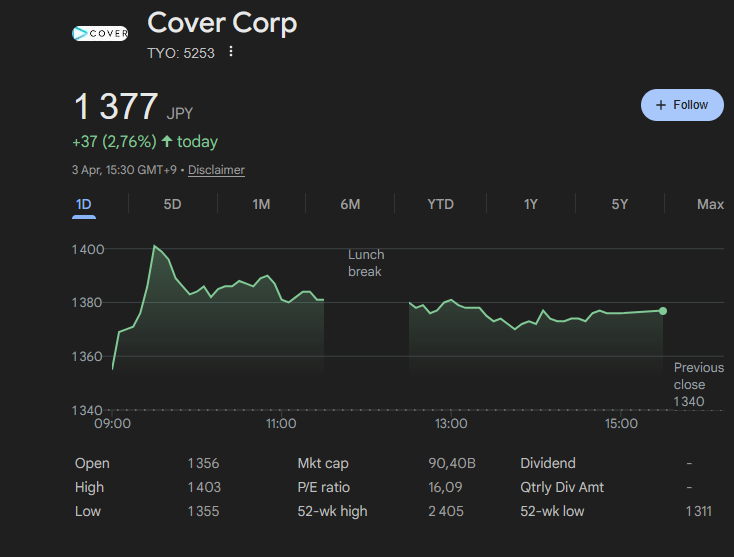734x557 pixels.
Task: Click the Low value 1 355
Action: 204,511
